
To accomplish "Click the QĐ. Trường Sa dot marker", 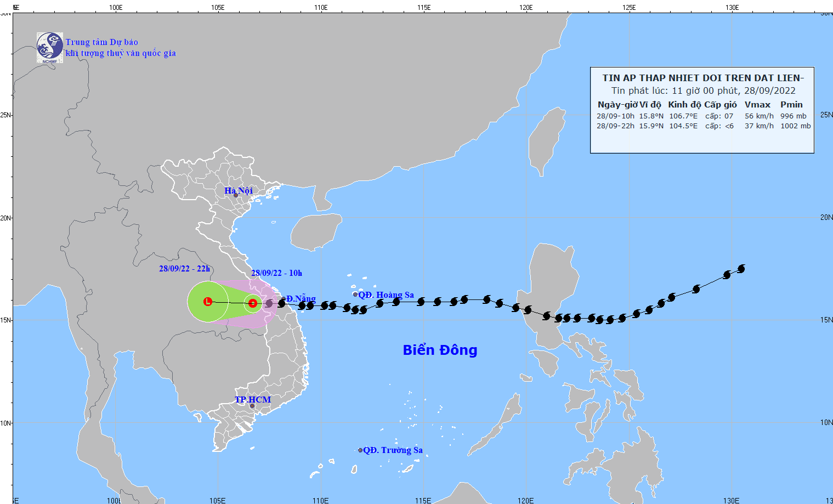I will click(360, 450).
